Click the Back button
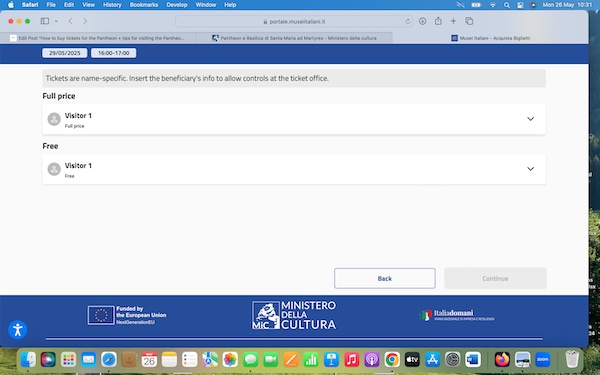 [x=385, y=278]
